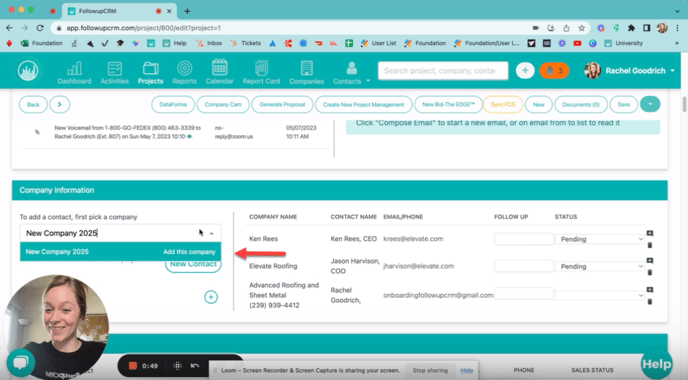Save the project

624,104
